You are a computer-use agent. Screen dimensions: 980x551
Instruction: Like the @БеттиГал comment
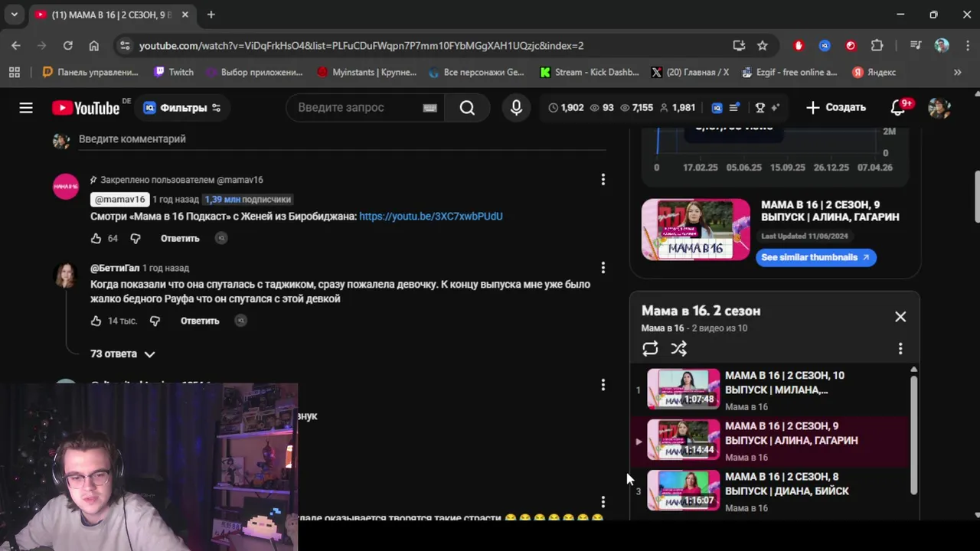[96, 321]
